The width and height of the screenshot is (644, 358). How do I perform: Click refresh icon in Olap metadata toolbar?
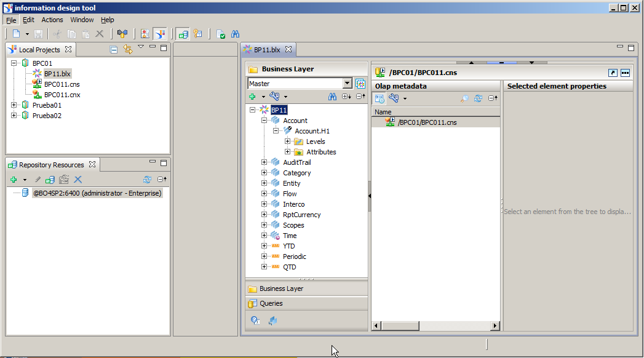coord(478,98)
